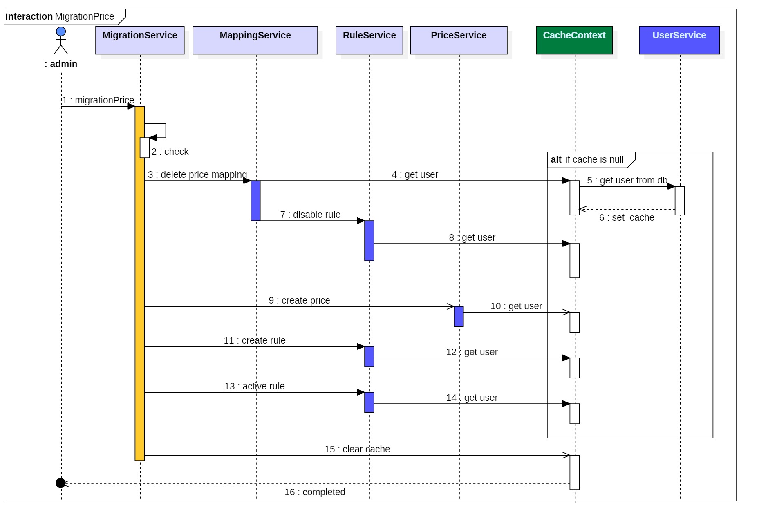Click the MappingService lifeline header
Image resolution: width=768 pixels, height=532 pixels.
(255, 40)
